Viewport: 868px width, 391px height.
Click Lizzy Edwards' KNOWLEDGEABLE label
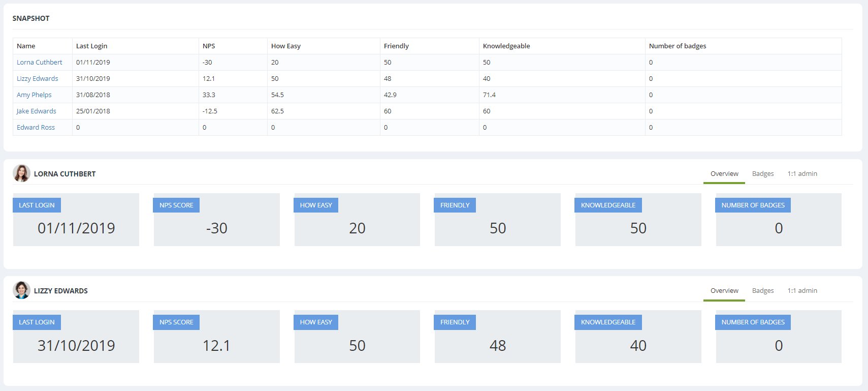pos(608,322)
